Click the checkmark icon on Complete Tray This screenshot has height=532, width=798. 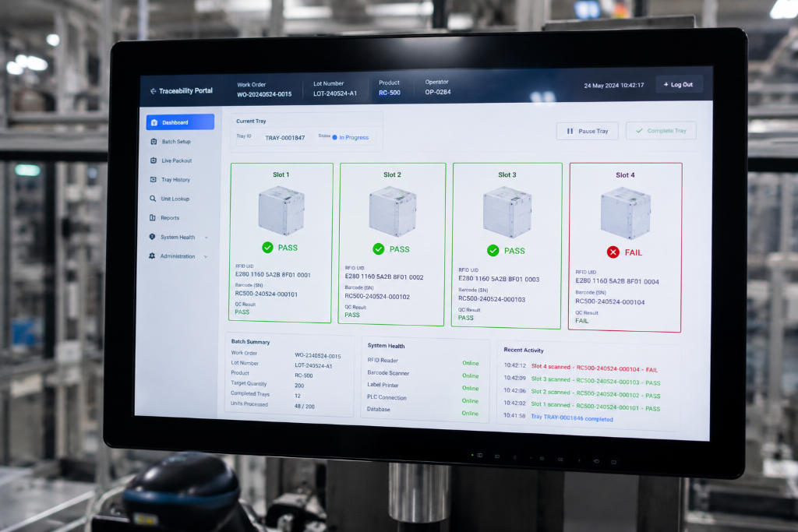[x=639, y=131]
